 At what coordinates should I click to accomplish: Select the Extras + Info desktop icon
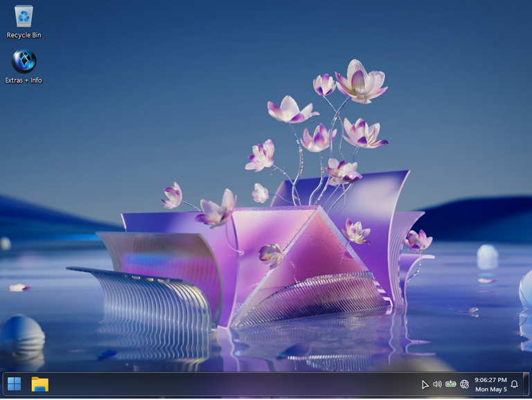coord(24,66)
